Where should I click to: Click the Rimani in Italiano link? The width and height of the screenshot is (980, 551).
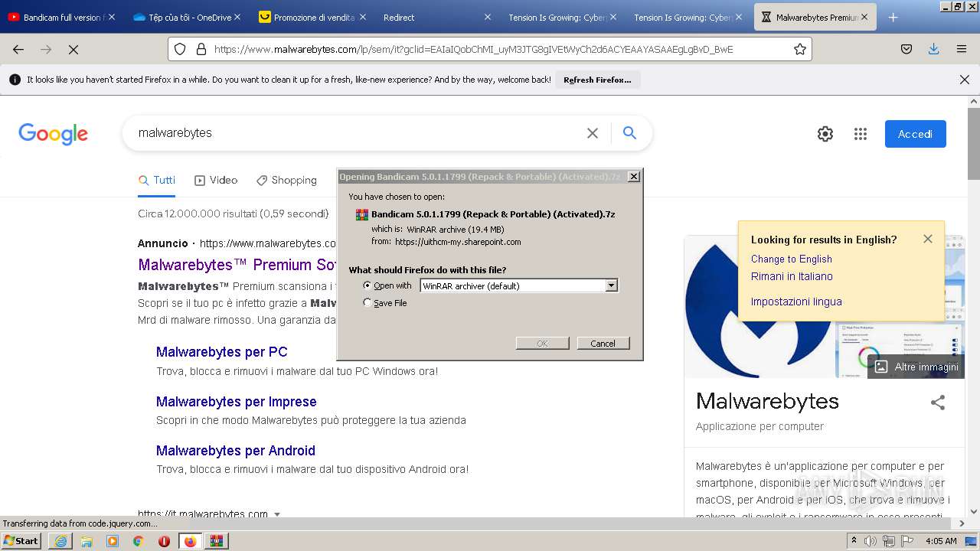[x=792, y=276]
